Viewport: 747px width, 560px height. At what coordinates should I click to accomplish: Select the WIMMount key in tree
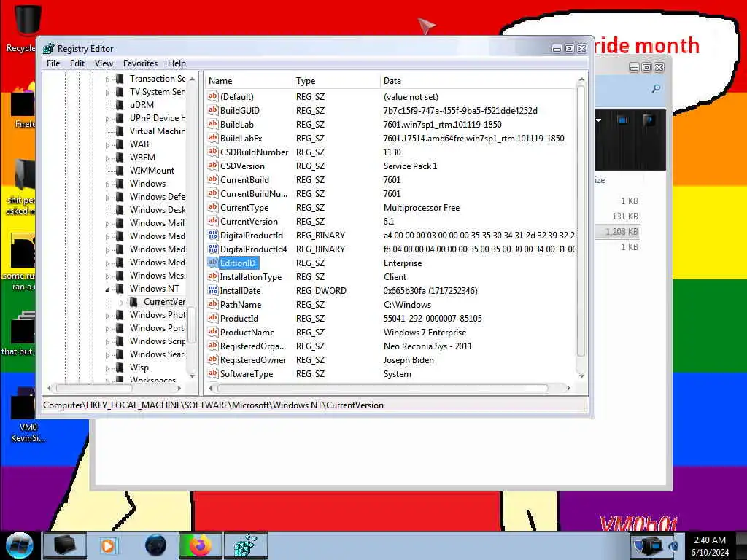click(x=152, y=171)
